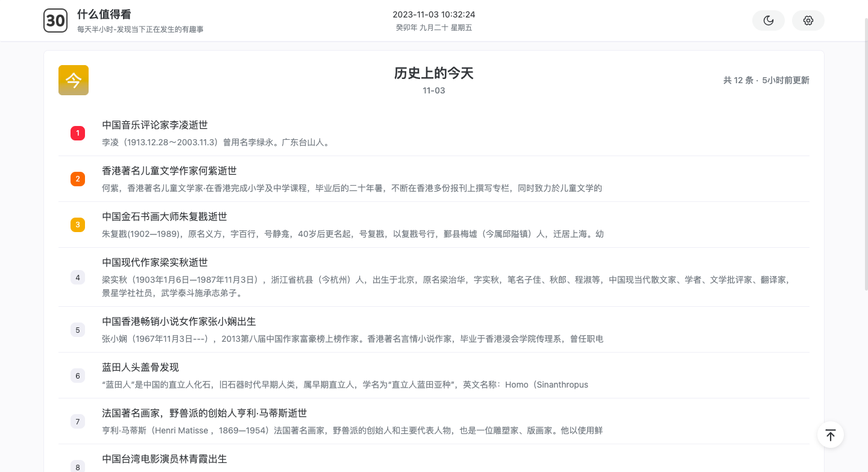Click the date label 11-03
This screenshot has width=868, height=472.
433,90
